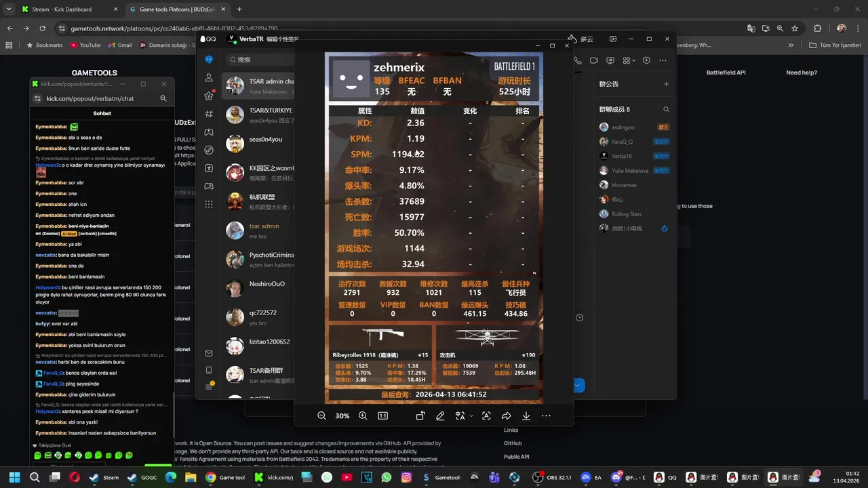The width and height of the screenshot is (868, 488).
Task: Expand the translate options arrow
Action: 471,416
